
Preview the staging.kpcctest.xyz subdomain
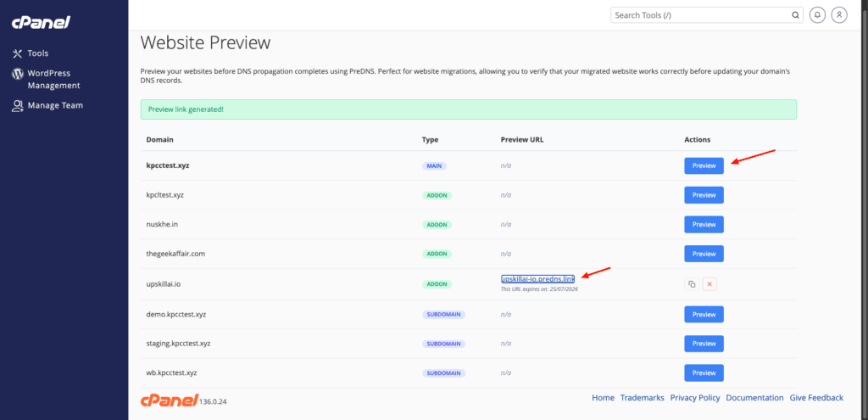coord(704,344)
